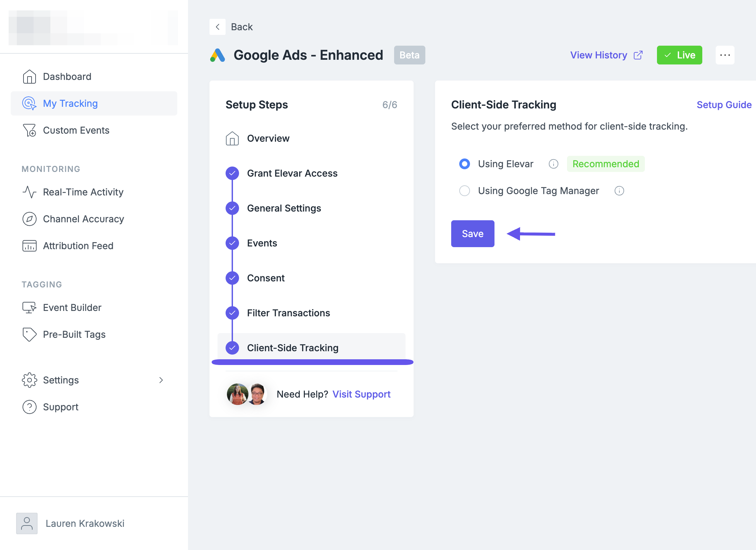Image resolution: width=756 pixels, height=550 pixels.
Task: Go to Custom Events
Action: point(94,130)
